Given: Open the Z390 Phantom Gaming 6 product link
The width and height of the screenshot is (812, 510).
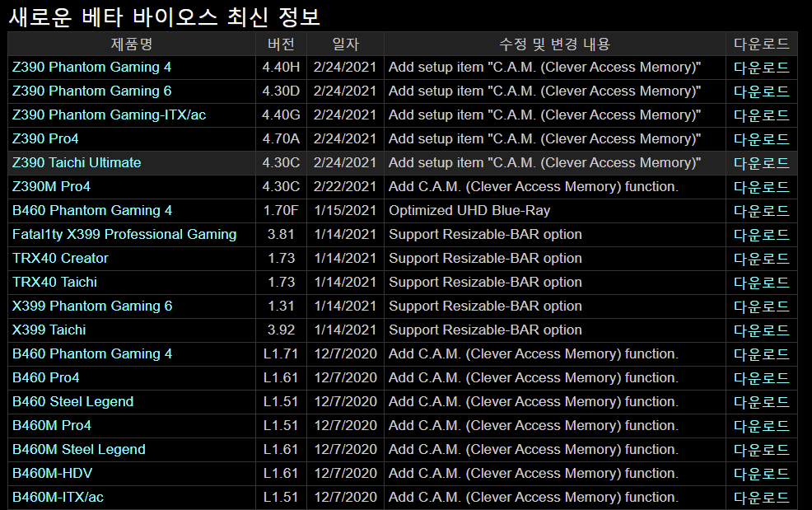Looking at the screenshot, I should [91, 91].
